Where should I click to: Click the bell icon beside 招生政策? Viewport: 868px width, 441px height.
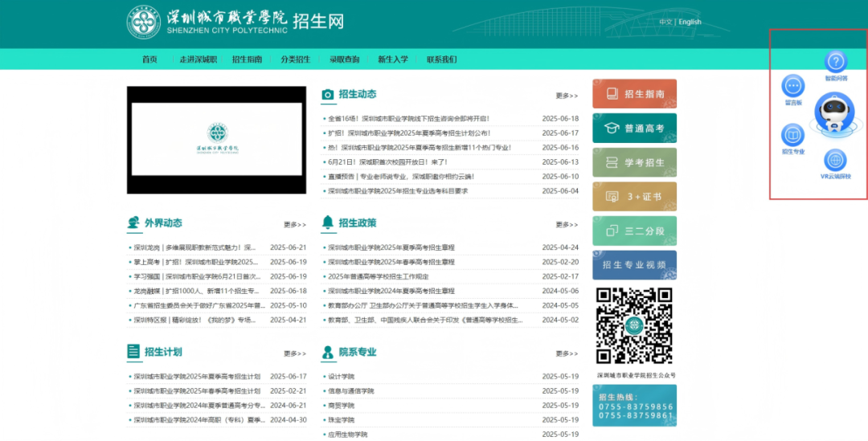point(328,223)
